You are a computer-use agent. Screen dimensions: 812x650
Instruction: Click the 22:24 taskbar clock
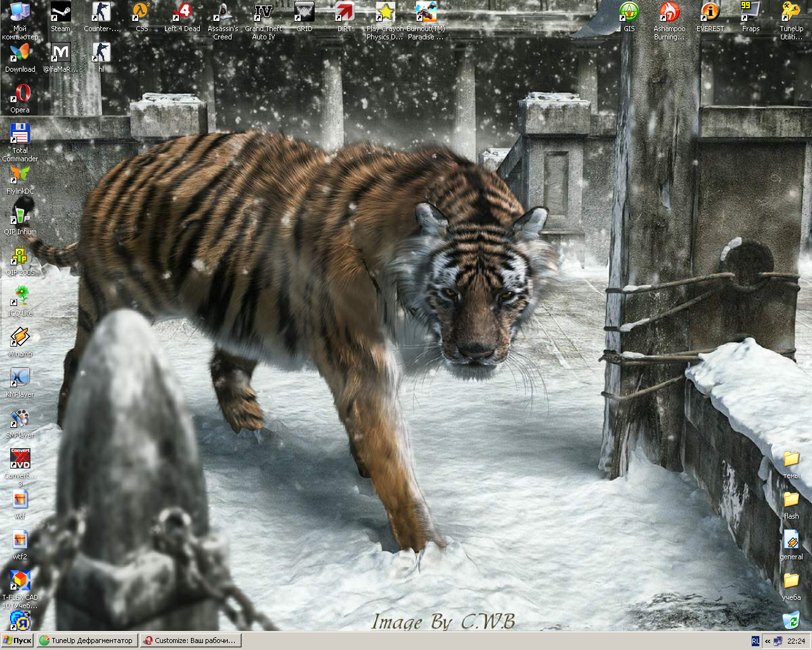(x=796, y=641)
